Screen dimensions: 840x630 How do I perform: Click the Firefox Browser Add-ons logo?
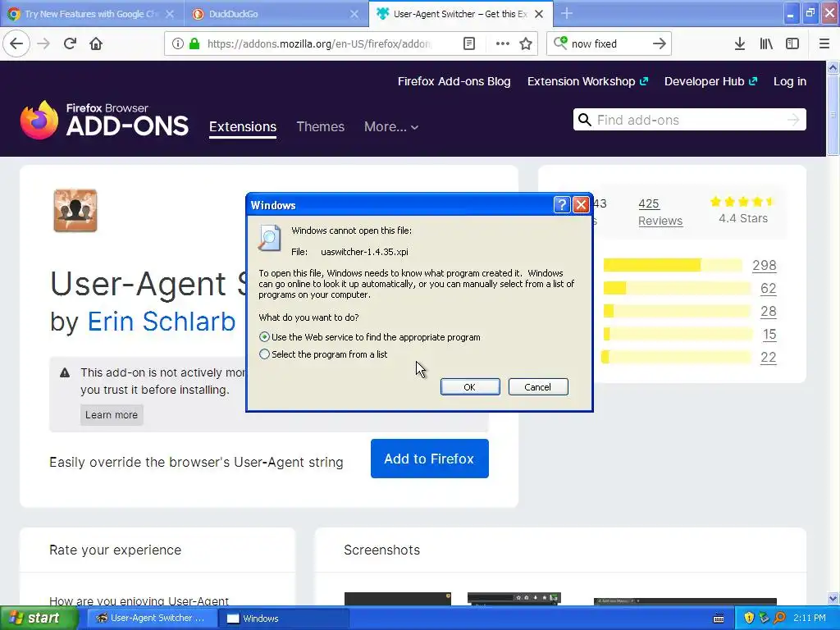104,120
